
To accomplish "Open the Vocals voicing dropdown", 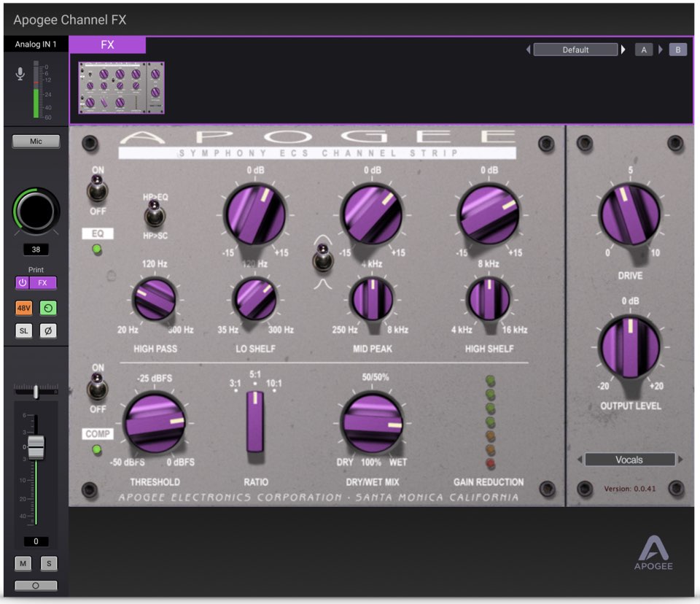I will point(629,460).
